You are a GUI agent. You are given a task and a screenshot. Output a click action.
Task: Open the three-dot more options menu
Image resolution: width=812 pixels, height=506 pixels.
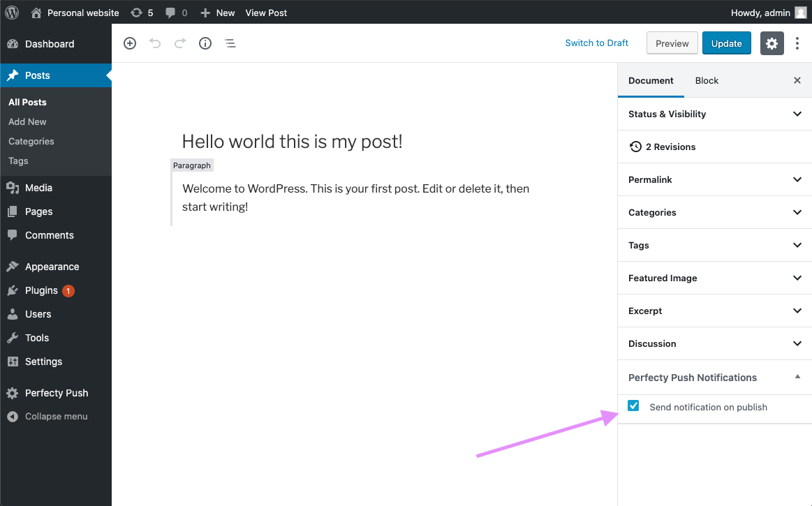click(797, 43)
